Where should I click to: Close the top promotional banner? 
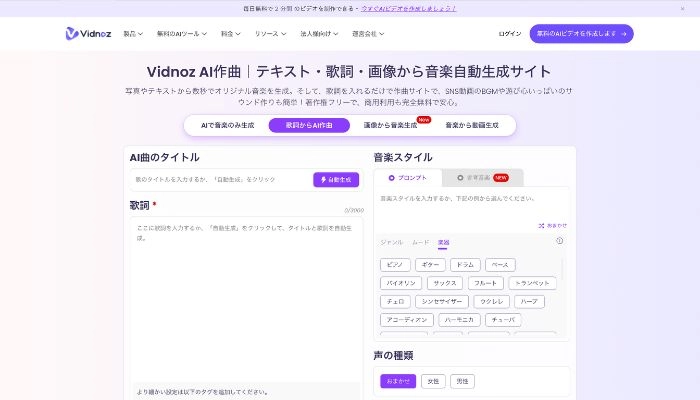tap(682, 8)
